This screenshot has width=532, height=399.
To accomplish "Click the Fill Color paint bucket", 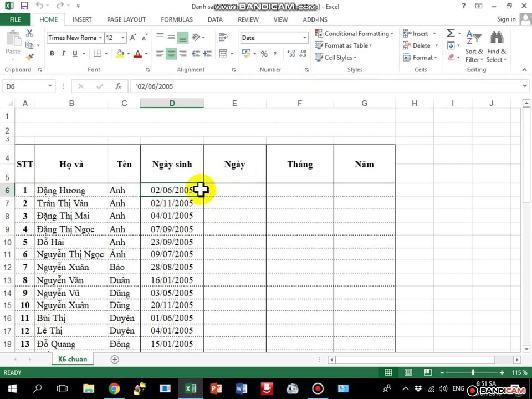I will 120,53.
